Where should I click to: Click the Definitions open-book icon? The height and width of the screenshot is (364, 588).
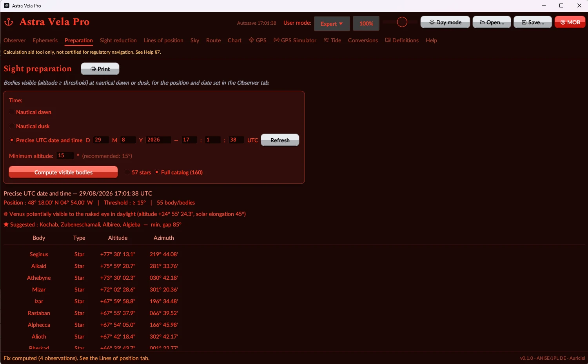click(x=388, y=40)
